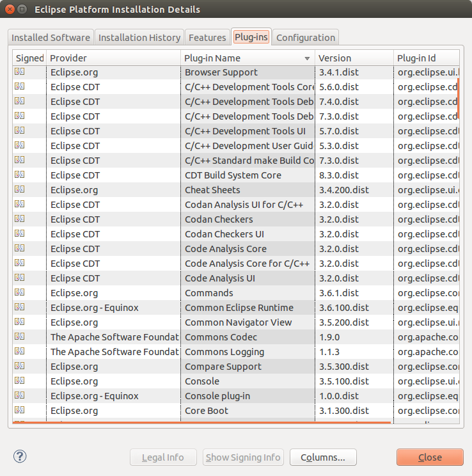The image size is (472, 476).
Task: Sort by the Signed column header
Action: coord(29,58)
